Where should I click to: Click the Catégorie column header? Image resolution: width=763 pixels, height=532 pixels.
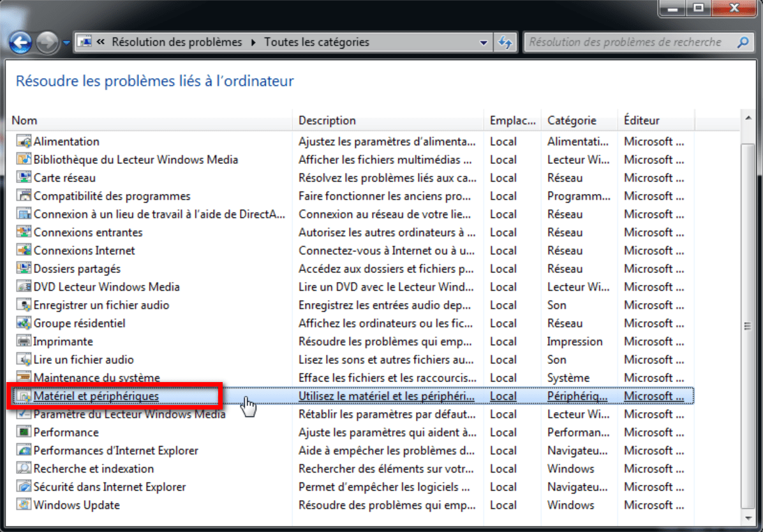pos(570,120)
